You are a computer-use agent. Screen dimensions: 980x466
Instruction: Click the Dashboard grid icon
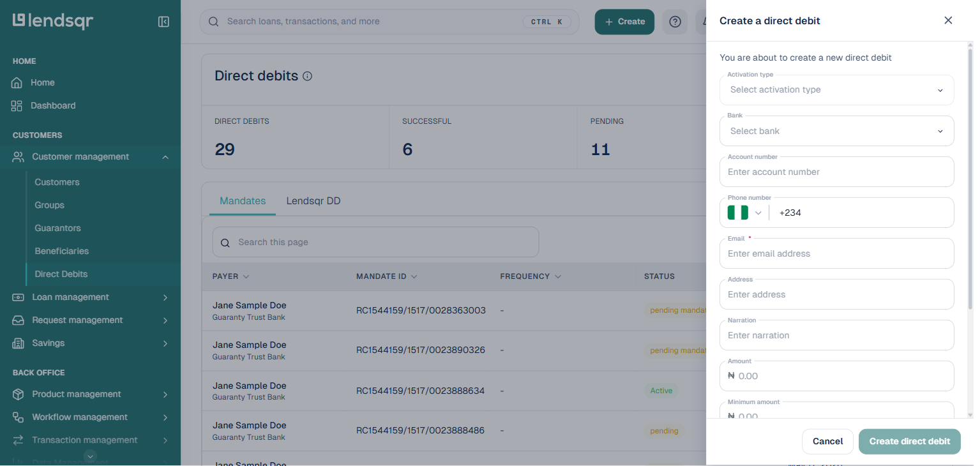pos(17,106)
